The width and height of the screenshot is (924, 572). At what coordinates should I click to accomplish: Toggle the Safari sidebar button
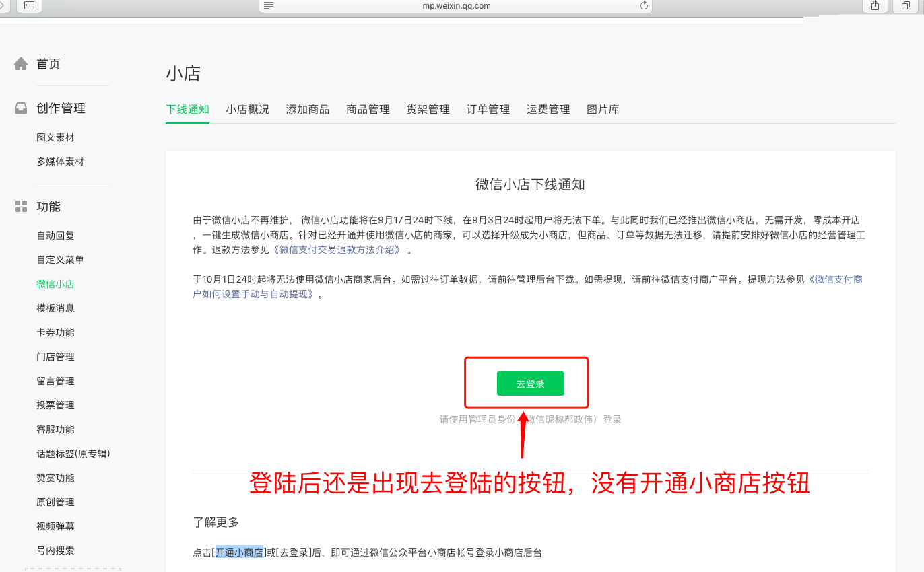click(28, 5)
